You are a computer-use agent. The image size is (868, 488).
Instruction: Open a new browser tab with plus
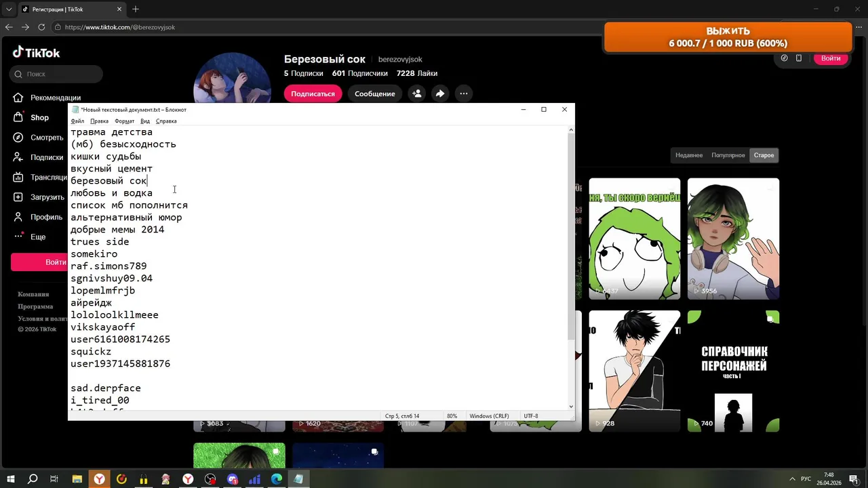click(136, 9)
